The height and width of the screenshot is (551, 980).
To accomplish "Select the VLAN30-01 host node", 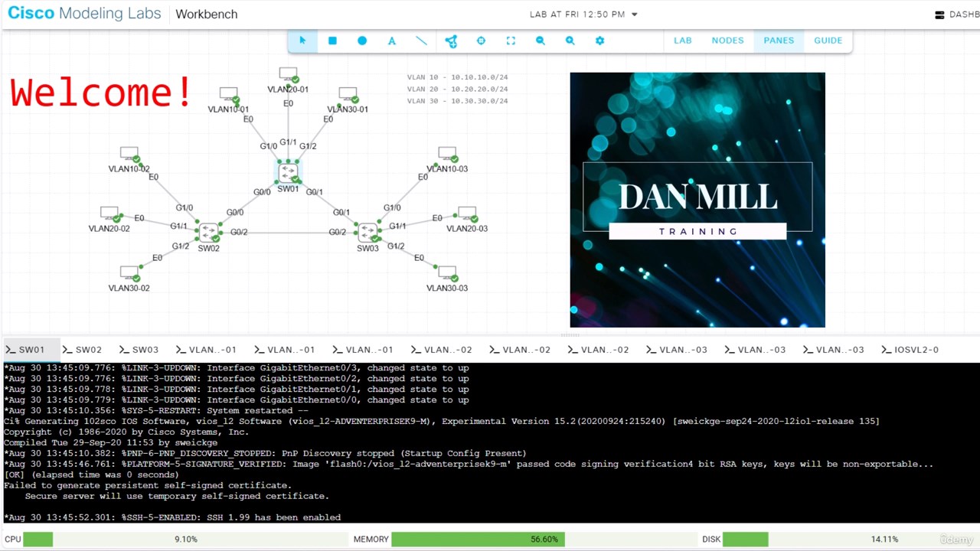I will (348, 95).
